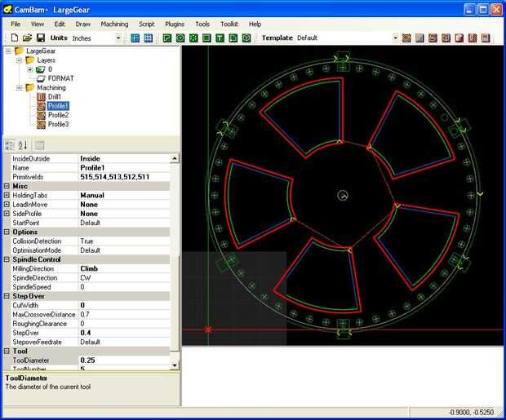Select Profile2 in the tree

coord(58,115)
